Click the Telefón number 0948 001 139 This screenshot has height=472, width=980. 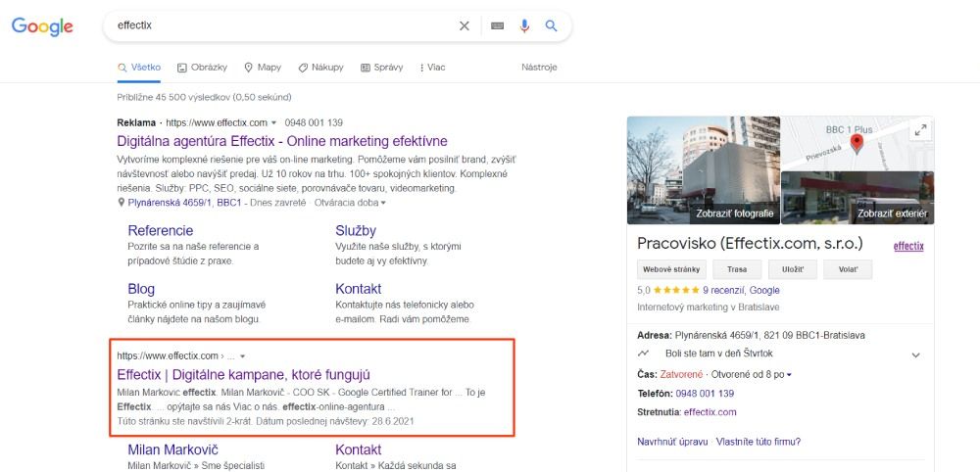(705, 394)
